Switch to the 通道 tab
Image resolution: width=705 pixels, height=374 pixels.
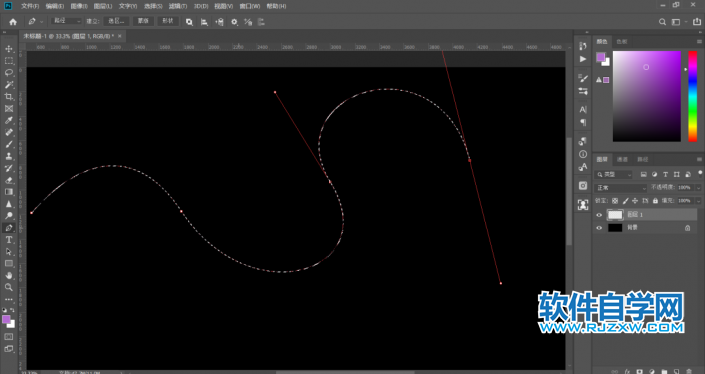622,159
